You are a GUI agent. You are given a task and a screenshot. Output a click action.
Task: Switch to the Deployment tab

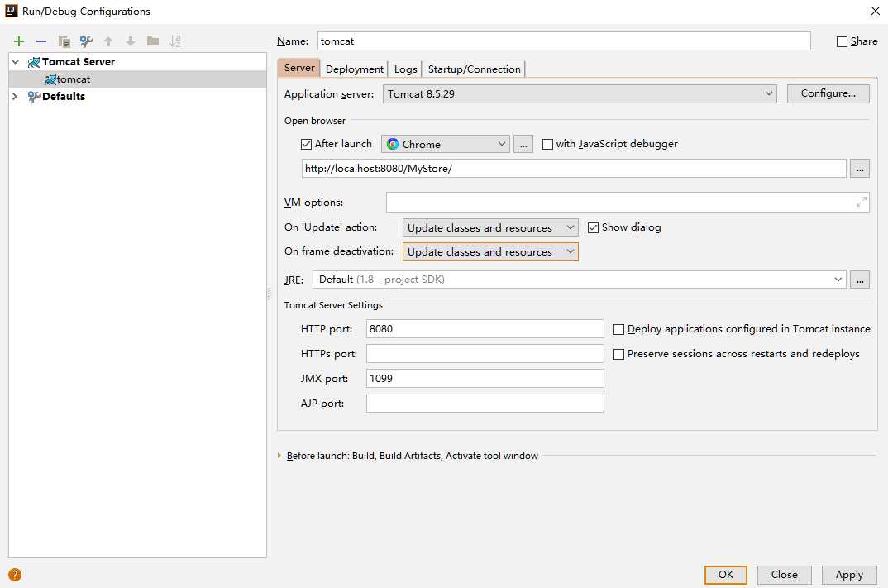[355, 69]
